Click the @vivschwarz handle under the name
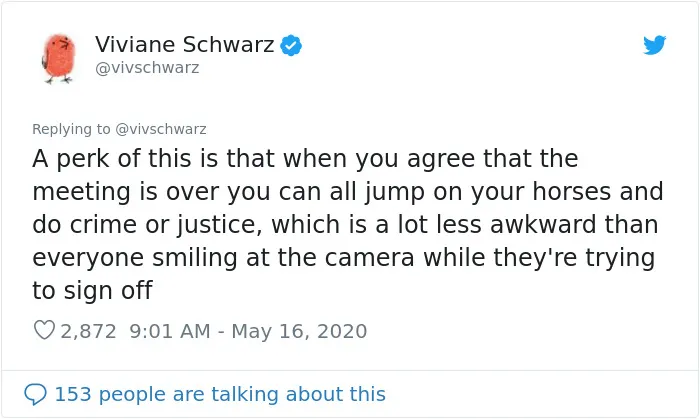 (147, 68)
